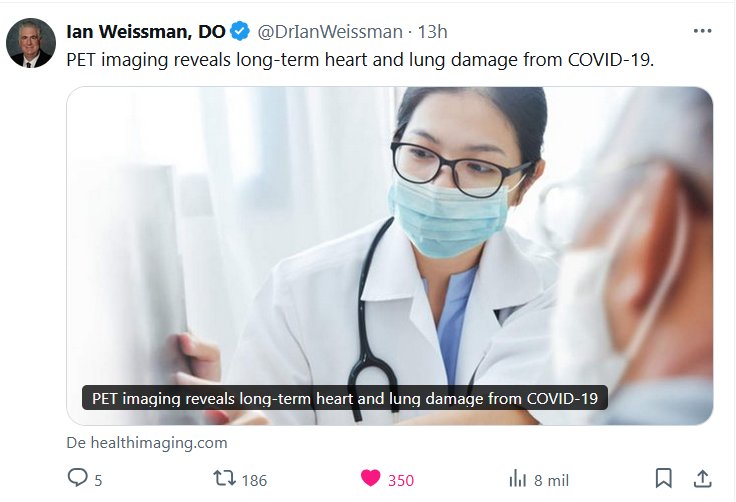Click the reply count 5
The height and width of the screenshot is (502, 736).
tap(98, 480)
